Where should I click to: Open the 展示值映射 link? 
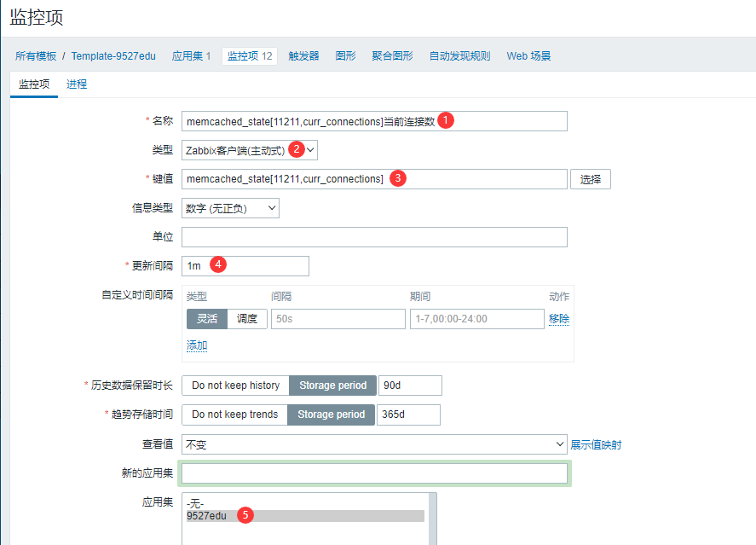point(596,444)
